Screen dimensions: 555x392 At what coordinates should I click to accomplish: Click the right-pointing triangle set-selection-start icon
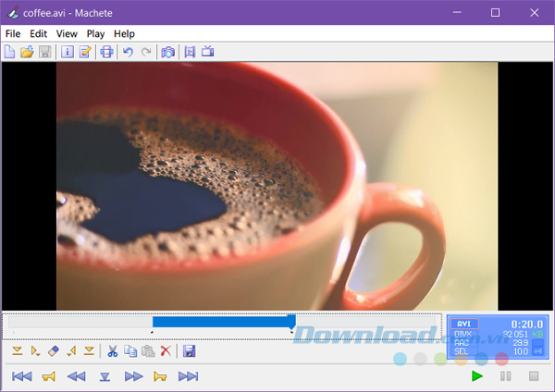[x=35, y=351]
